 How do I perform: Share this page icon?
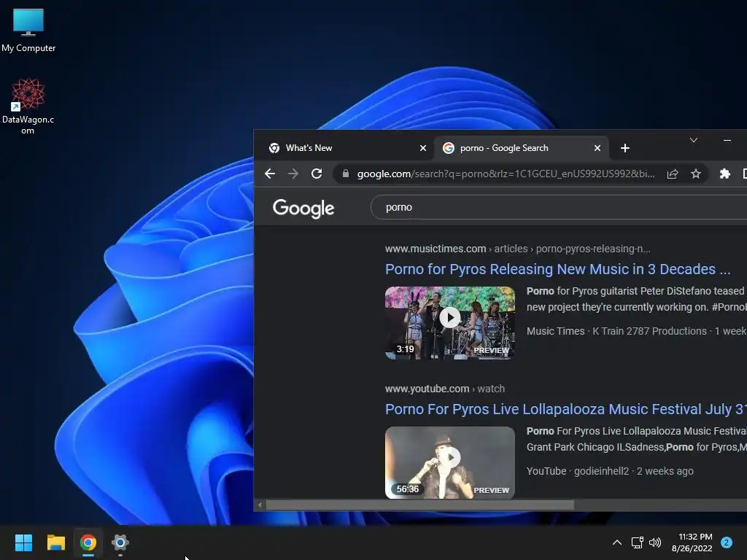pyautogui.click(x=673, y=174)
